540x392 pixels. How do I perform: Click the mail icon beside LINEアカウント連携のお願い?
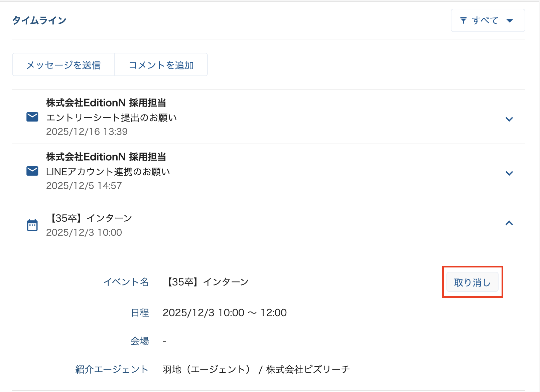point(32,171)
